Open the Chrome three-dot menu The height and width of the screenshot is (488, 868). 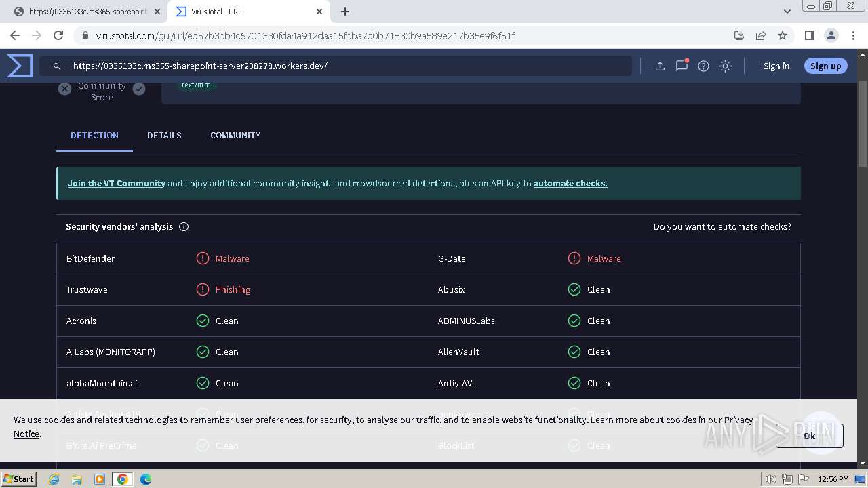[852, 35]
